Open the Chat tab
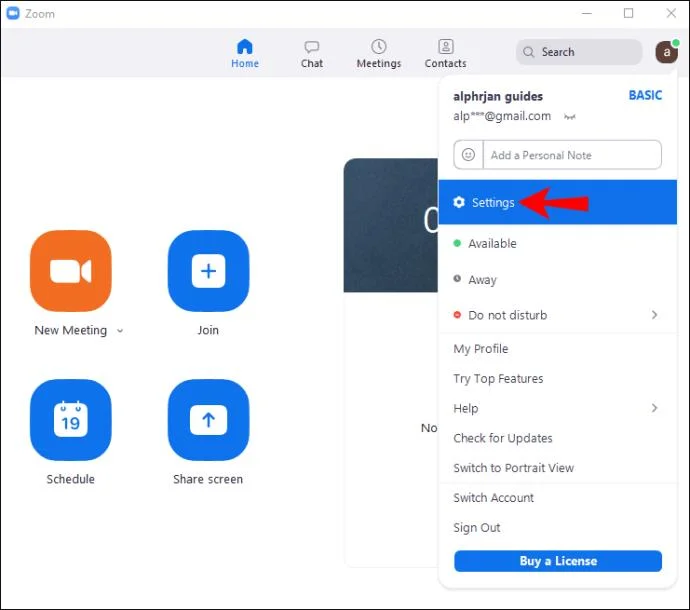Screen dimensions: 690x610 (312, 54)
